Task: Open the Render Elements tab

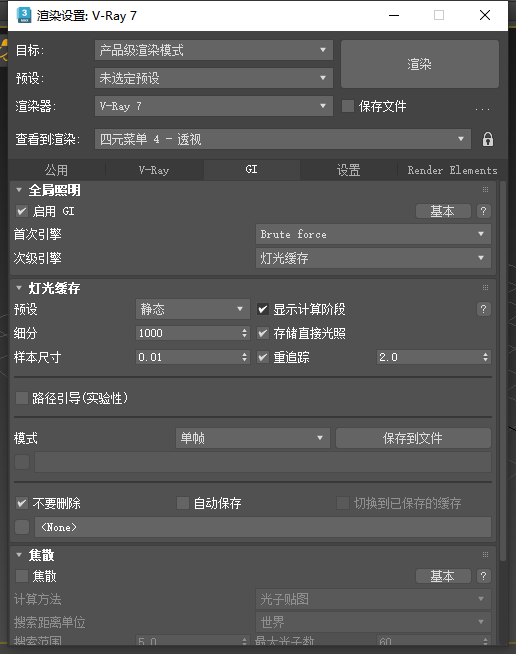Action: (x=452, y=170)
